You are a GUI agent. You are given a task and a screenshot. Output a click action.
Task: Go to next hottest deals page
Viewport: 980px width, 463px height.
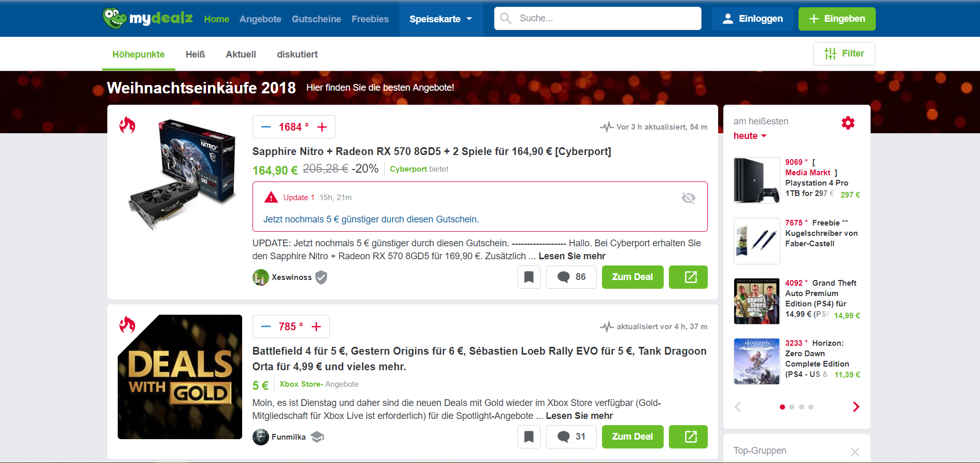click(x=856, y=407)
